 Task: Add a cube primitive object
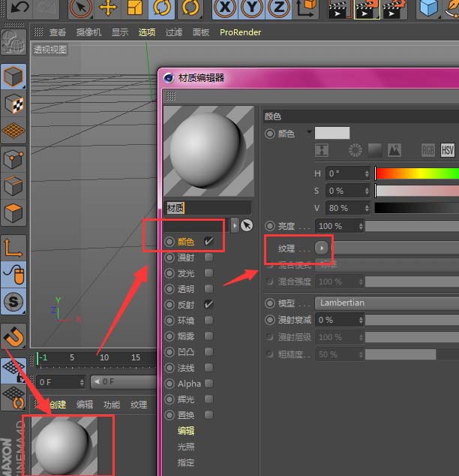429,8
